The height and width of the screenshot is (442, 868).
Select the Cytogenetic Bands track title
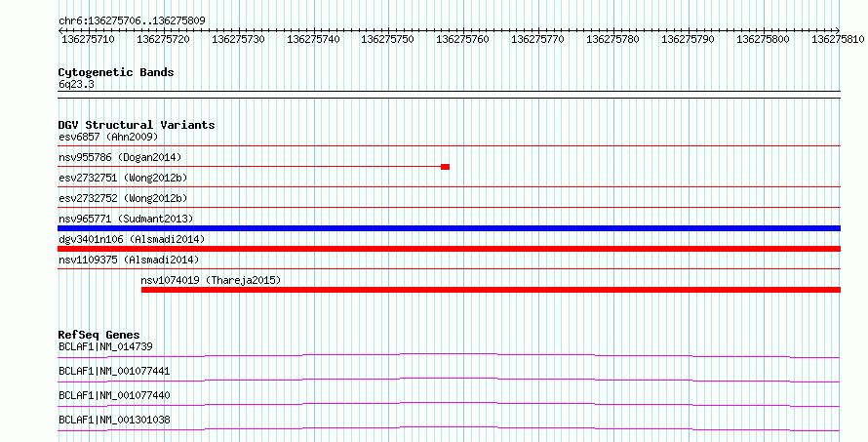[116, 72]
